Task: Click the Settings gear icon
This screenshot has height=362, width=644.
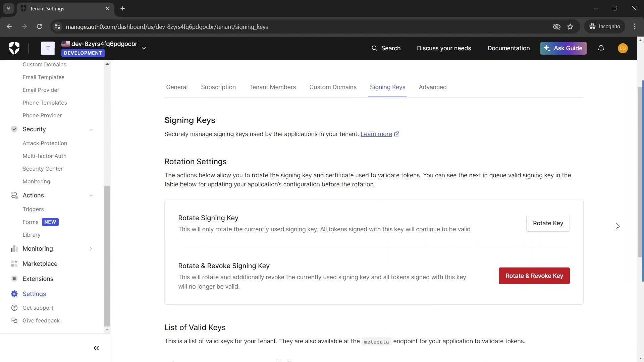Action: click(x=14, y=294)
